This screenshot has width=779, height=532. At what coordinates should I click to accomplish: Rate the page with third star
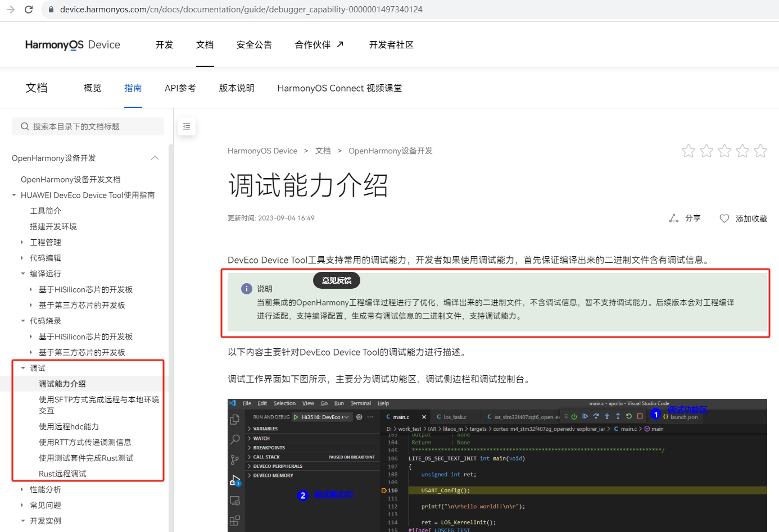[724, 151]
